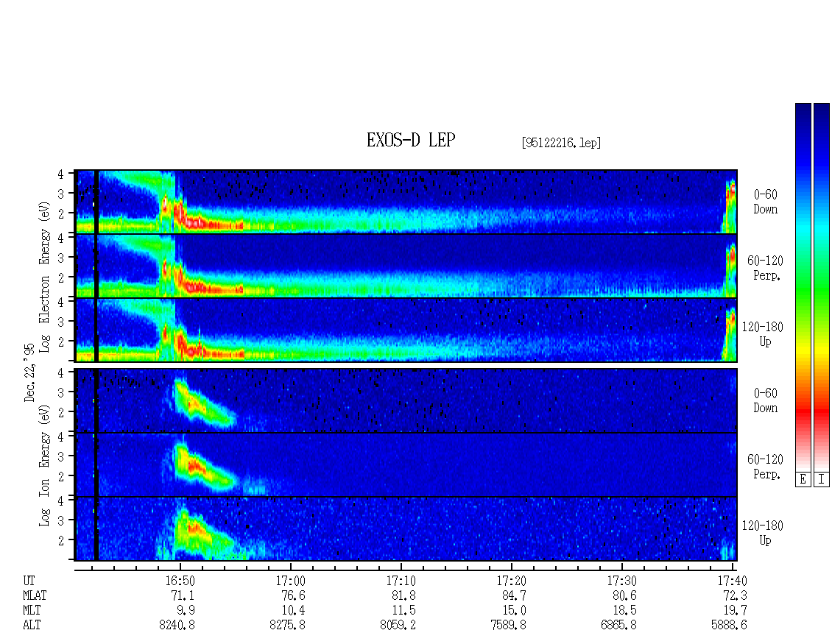Image resolution: width=832 pixels, height=644 pixels.
Task: Click the electron color scale bar above E
Action: click(803, 287)
